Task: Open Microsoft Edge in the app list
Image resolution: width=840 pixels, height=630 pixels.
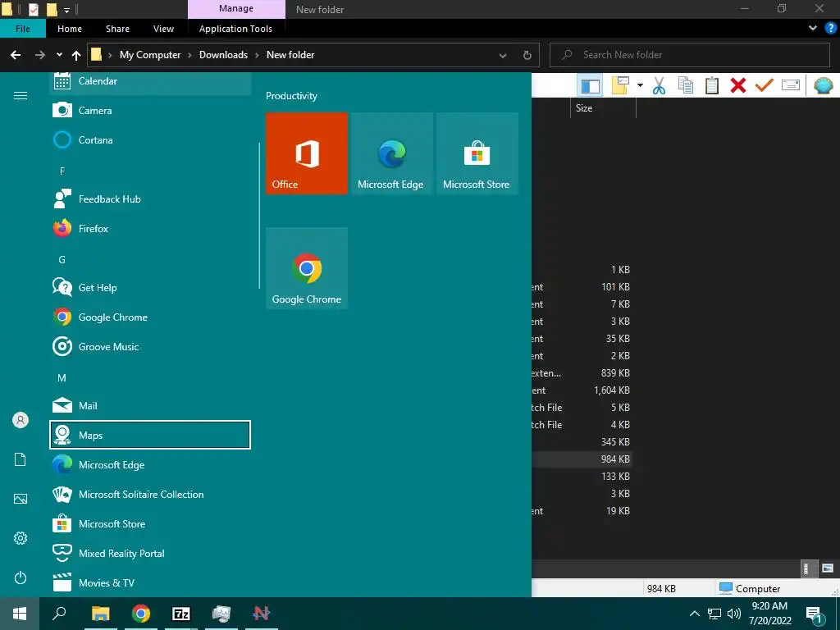Action: click(x=150, y=464)
